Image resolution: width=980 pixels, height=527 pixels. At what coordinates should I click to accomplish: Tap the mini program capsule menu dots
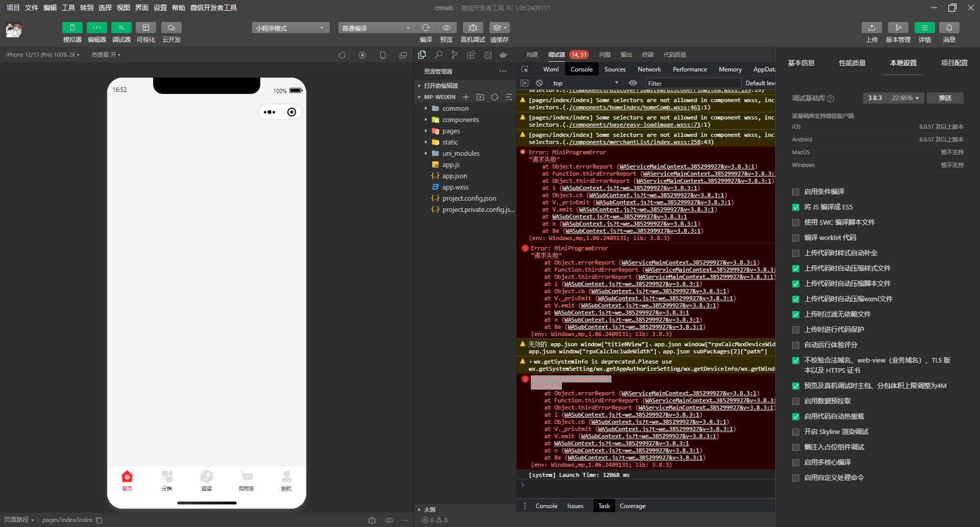(270, 112)
